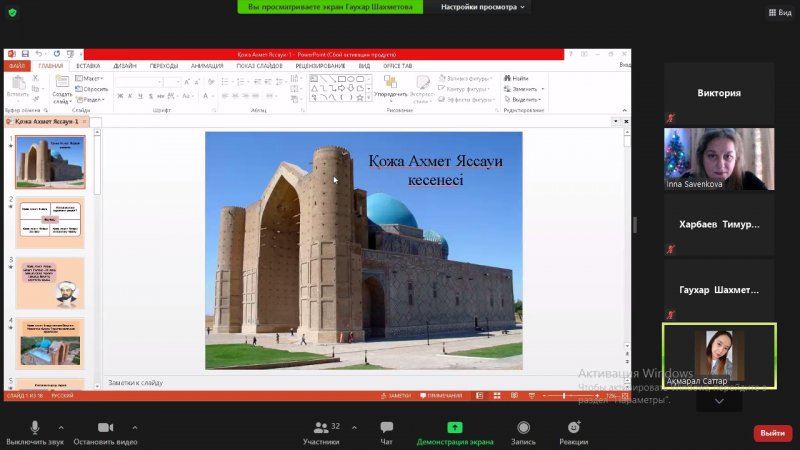Viewport: 800px width, 450px height.
Task: Click the PowerPoint zoom slider
Action: click(571, 396)
